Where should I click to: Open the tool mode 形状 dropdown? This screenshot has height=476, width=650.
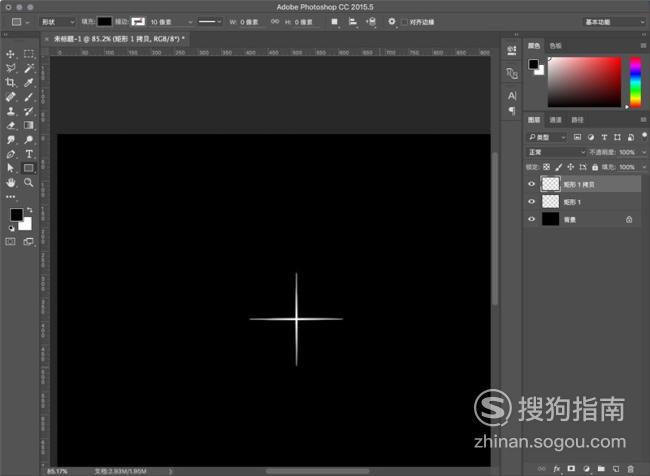pos(57,22)
